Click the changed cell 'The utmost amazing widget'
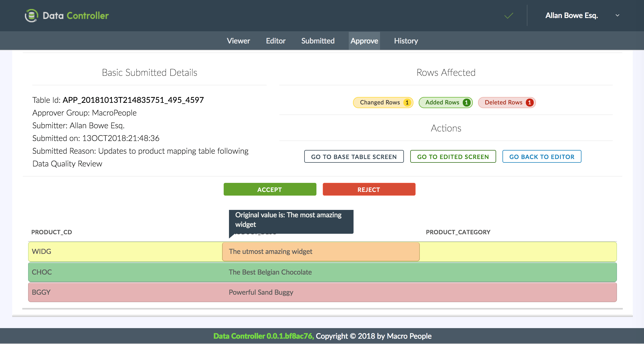 (x=321, y=252)
